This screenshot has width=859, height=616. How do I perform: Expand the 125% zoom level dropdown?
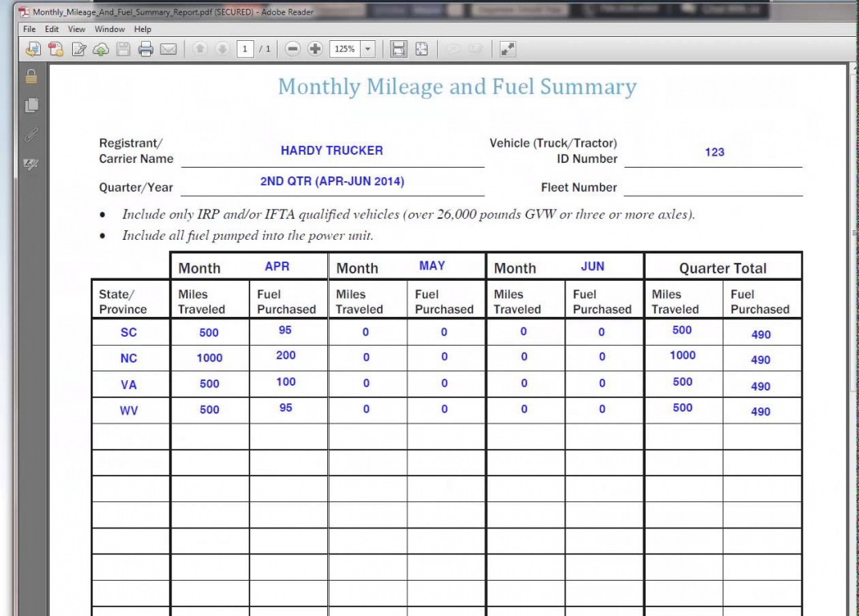[368, 49]
